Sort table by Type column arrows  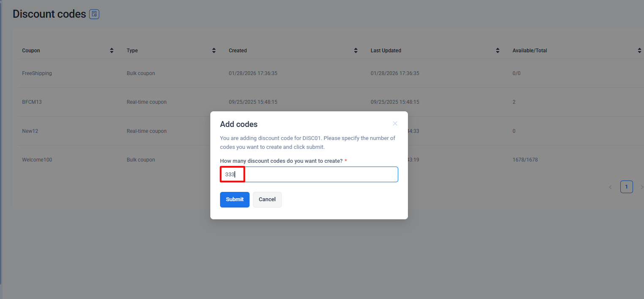[x=214, y=51]
